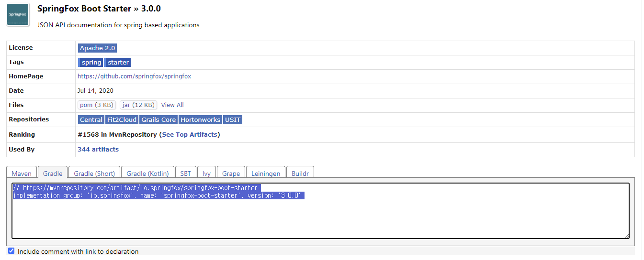This screenshot has height=260, width=644.
Task: Select the Gradle tab
Action: (53, 173)
